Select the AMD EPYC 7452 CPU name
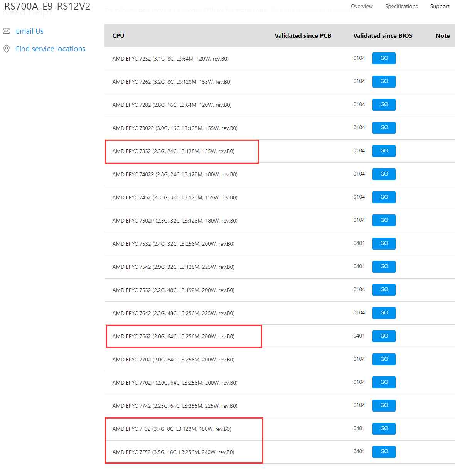 (175, 197)
